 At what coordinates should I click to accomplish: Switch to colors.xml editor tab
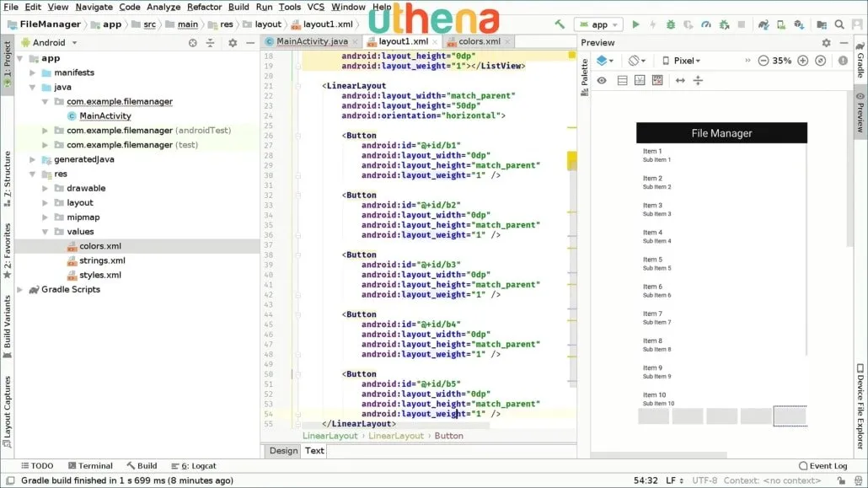479,41
